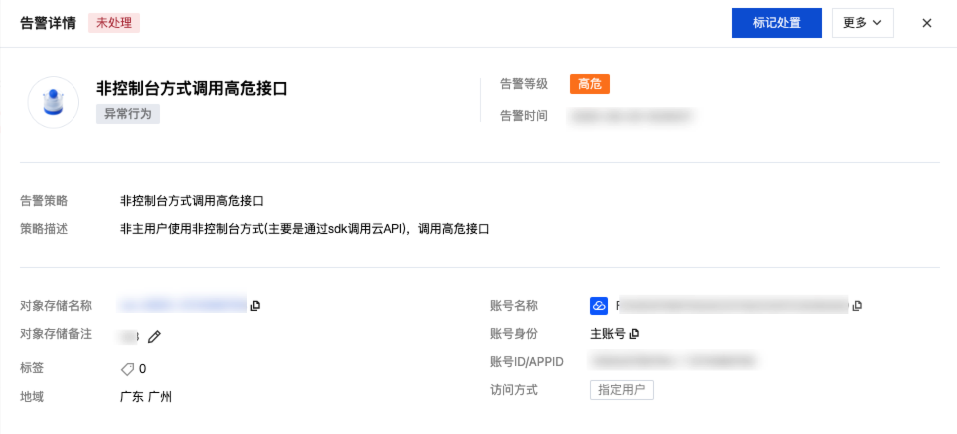Click the 未处理 status badge

[114, 23]
